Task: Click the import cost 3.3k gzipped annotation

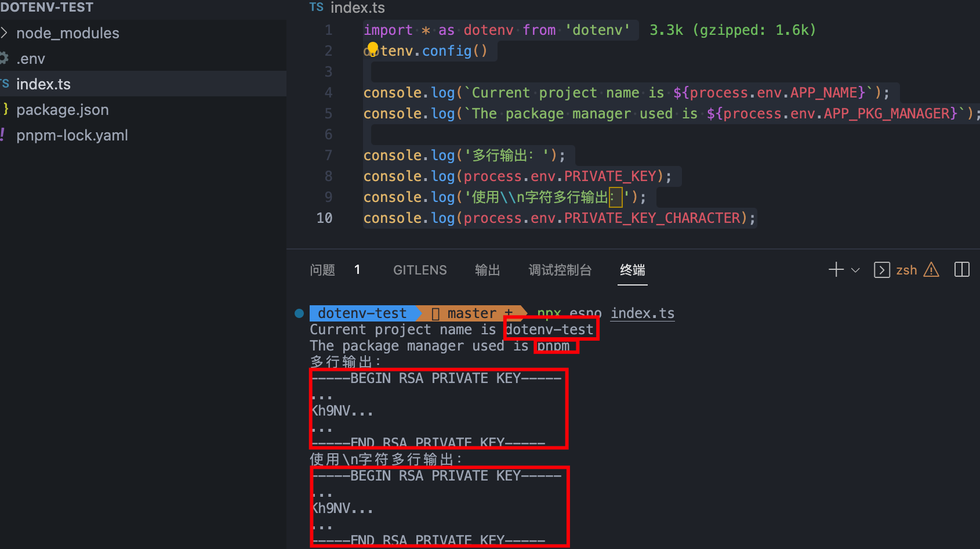Action: click(732, 30)
